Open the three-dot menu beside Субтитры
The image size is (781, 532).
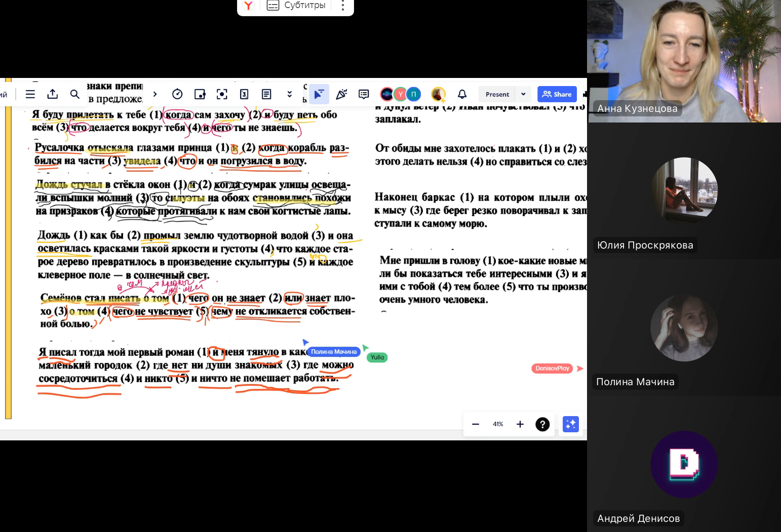click(343, 6)
